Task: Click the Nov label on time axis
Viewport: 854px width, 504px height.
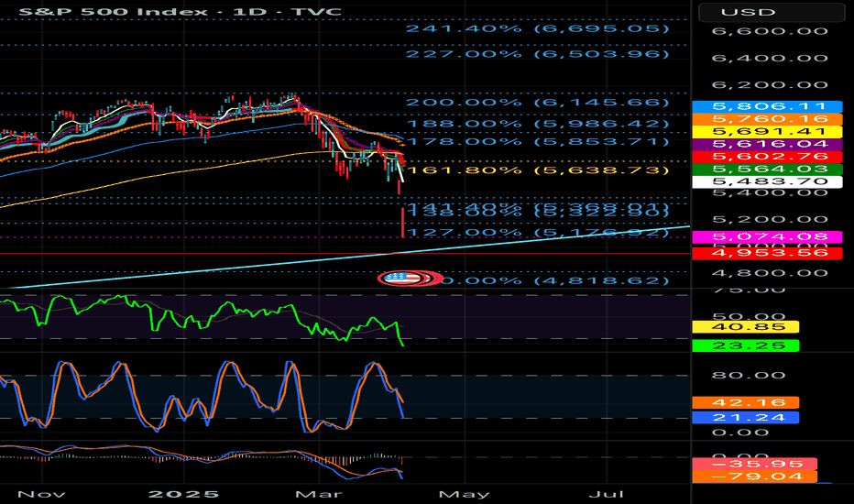Action: click(x=41, y=494)
